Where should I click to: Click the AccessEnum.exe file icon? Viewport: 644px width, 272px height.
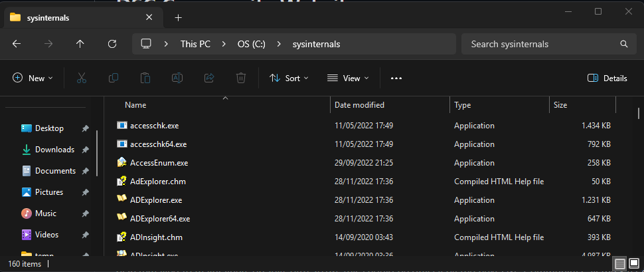122,162
